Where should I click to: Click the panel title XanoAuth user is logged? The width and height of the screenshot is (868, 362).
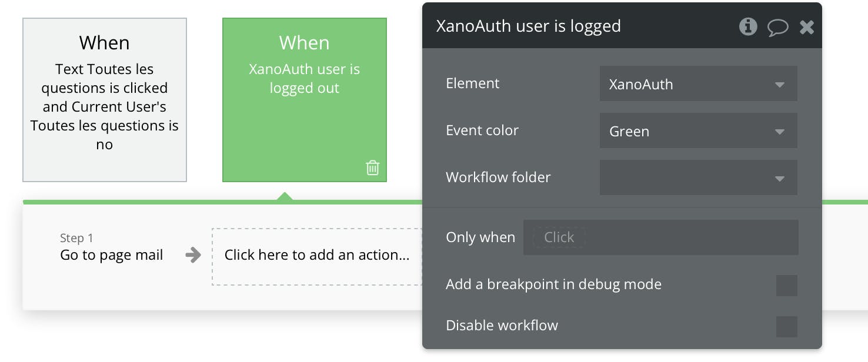(528, 26)
